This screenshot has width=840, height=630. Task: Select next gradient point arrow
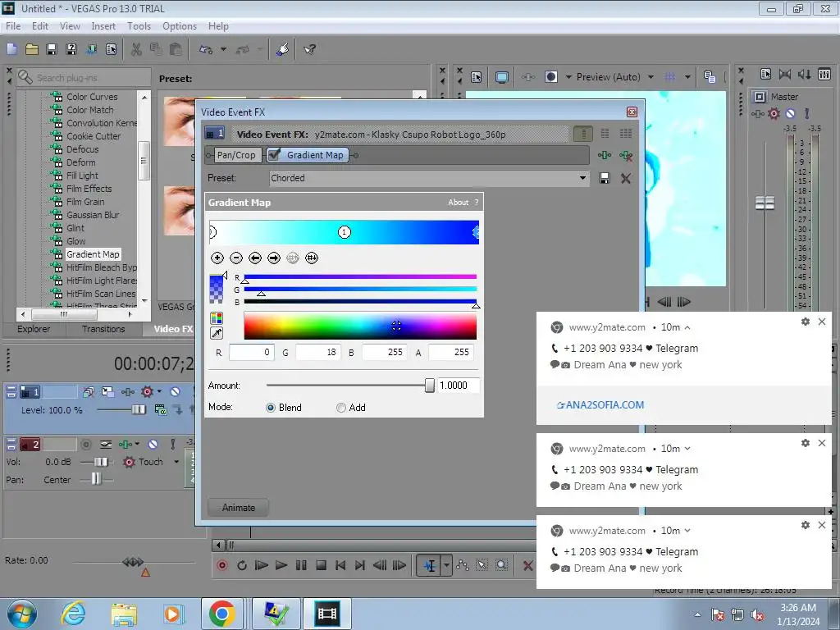[x=274, y=258]
